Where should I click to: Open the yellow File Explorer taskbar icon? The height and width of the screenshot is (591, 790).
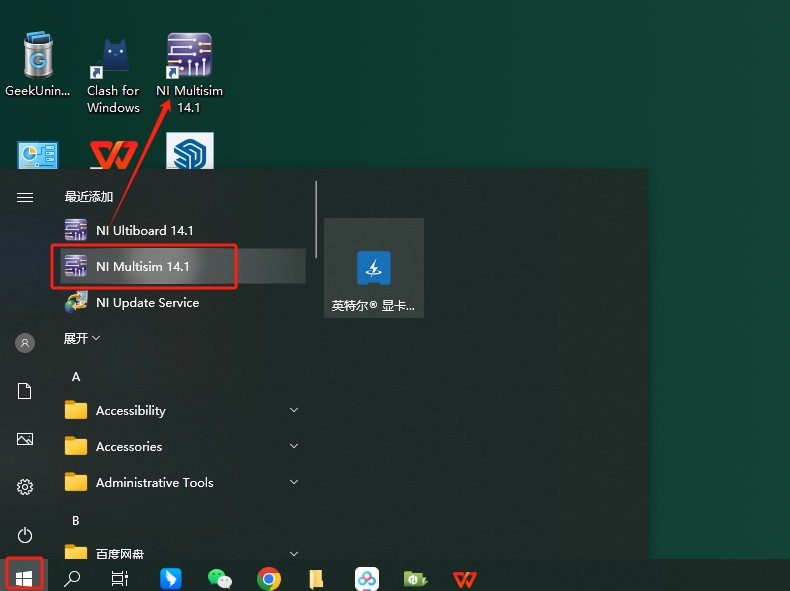coord(316,578)
